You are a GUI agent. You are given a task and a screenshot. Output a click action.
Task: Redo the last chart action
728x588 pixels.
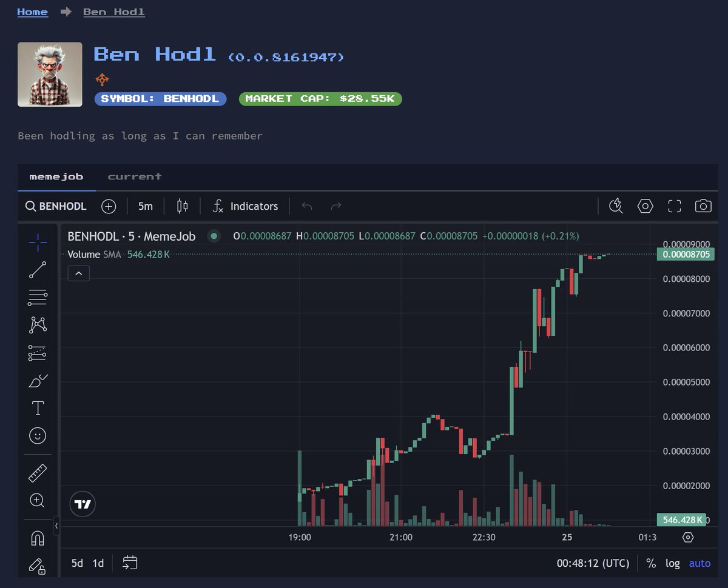pos(335,206)
